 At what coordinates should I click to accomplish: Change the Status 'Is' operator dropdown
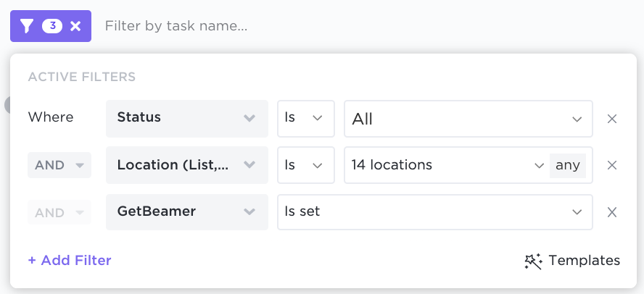click(306, 119)
